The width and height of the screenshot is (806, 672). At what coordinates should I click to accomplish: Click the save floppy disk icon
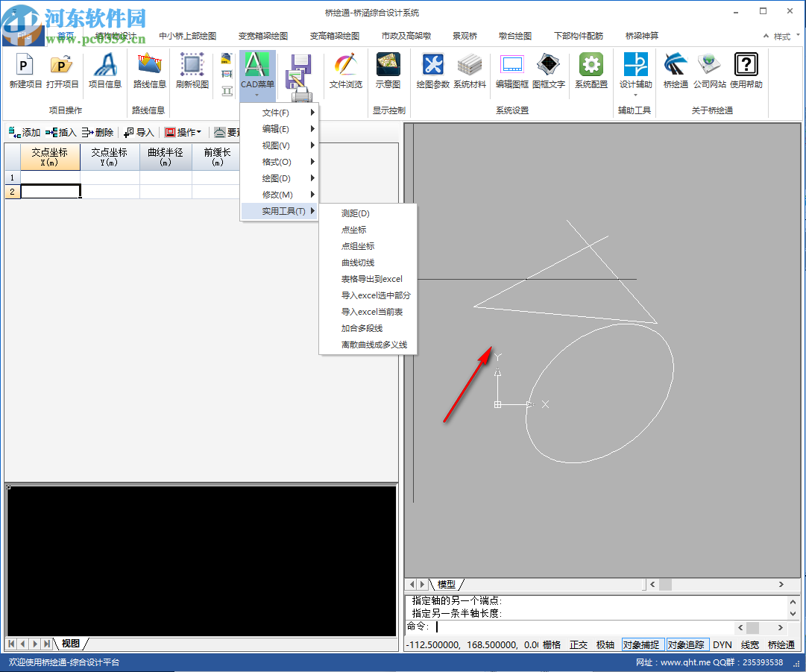click(x=300, y=63)
